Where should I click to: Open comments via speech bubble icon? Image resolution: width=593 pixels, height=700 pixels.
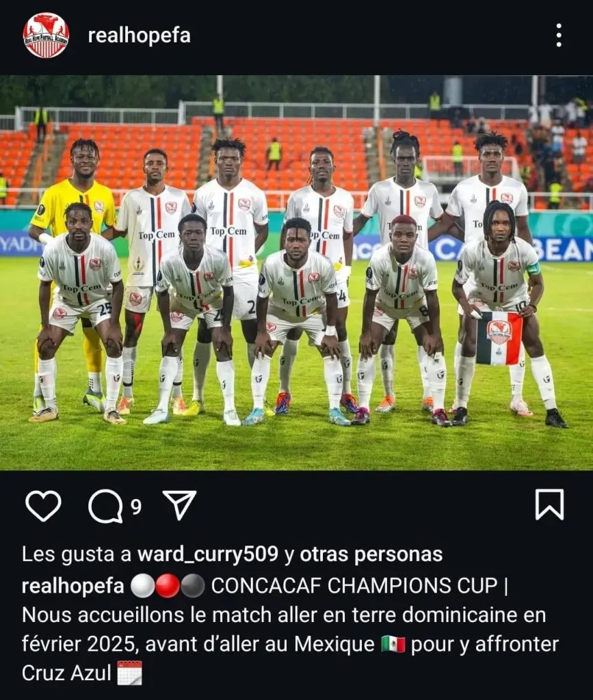pyautogui.click(x=106, y=507)
